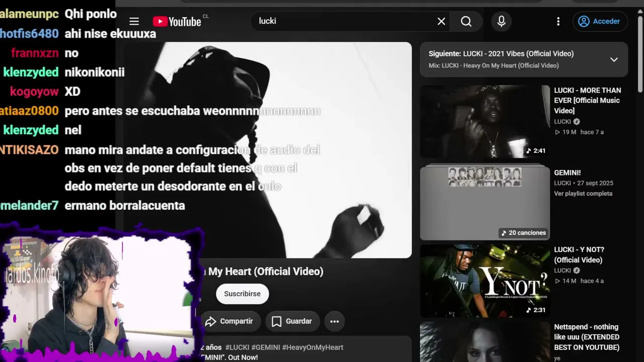This screenshot has width=644, height=362.
Task: Open the three-dot settings menu in header
Action: coord(558,21)
